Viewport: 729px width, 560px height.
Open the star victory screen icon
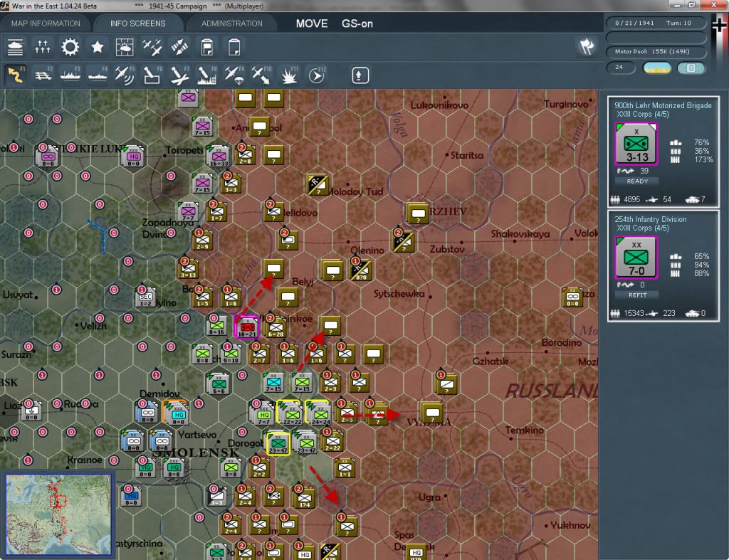click(x=97, y=47)
